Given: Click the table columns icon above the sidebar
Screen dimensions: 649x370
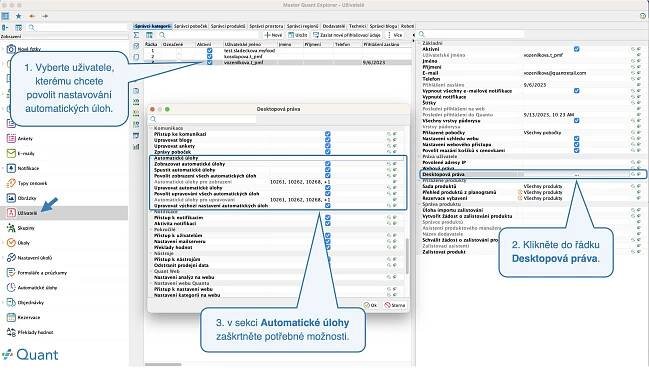Looking at the screenshot, I should point(19,28).
